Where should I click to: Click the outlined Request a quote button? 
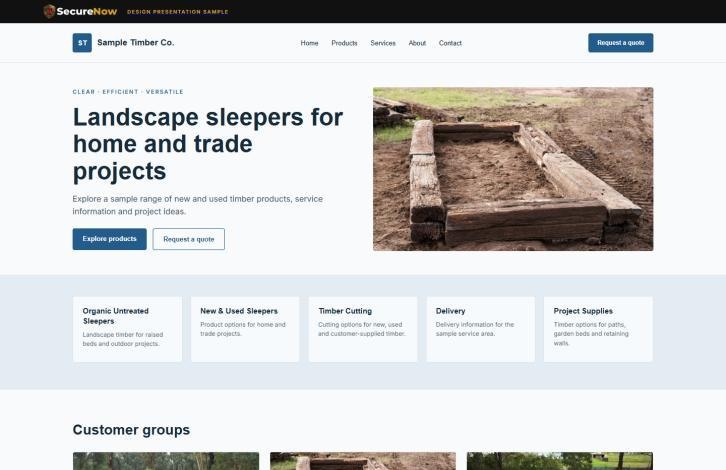tap(188, 239)
